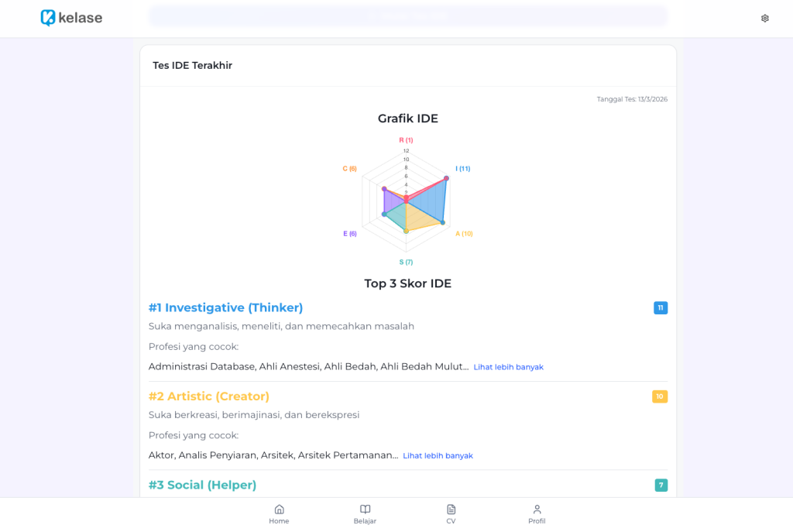Open settings via gear icon
The image size is (793, 532).
(764, 18)
